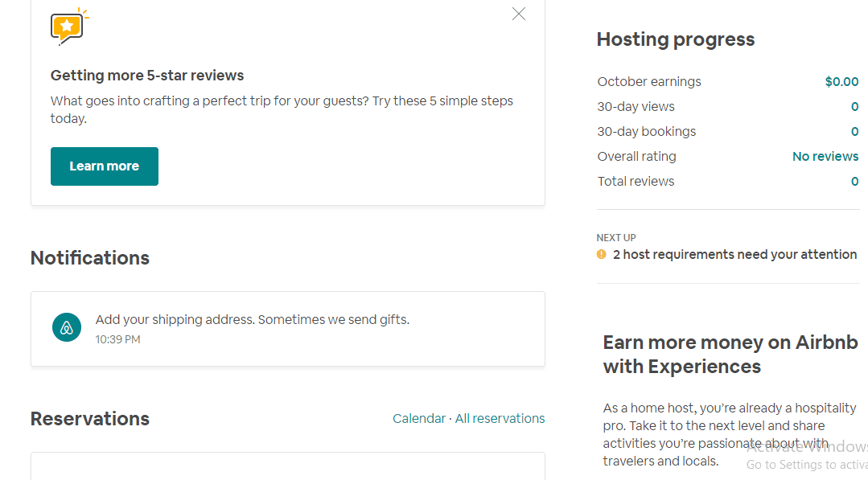The image size is (868, 480).
Task: Click the 30-day views label
Action: 636,107
